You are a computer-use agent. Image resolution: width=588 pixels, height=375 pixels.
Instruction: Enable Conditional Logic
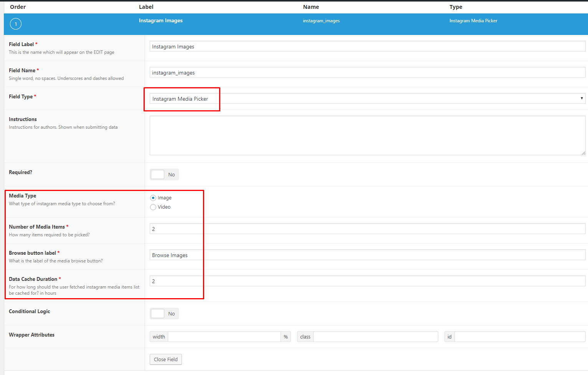click(x=157, y=313)
